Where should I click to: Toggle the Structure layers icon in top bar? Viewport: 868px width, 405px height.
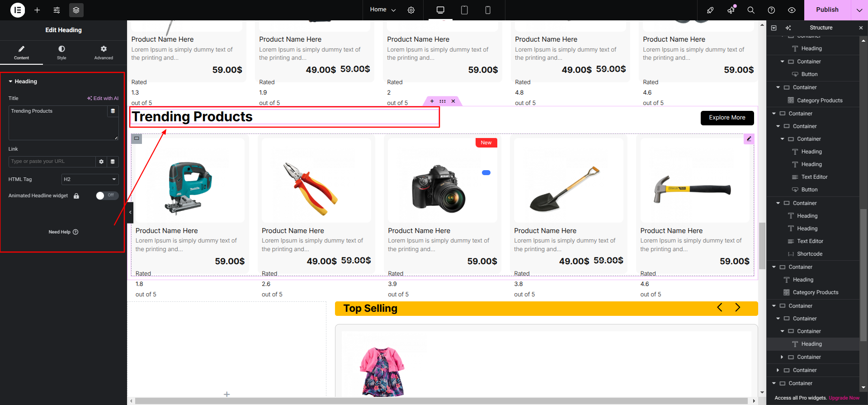tap(76, 10)
